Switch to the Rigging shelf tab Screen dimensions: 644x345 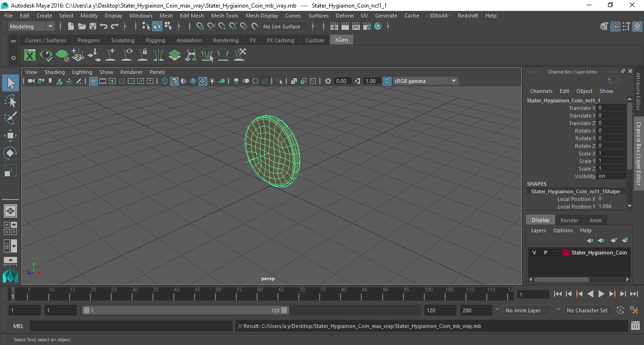pos(155,40)
